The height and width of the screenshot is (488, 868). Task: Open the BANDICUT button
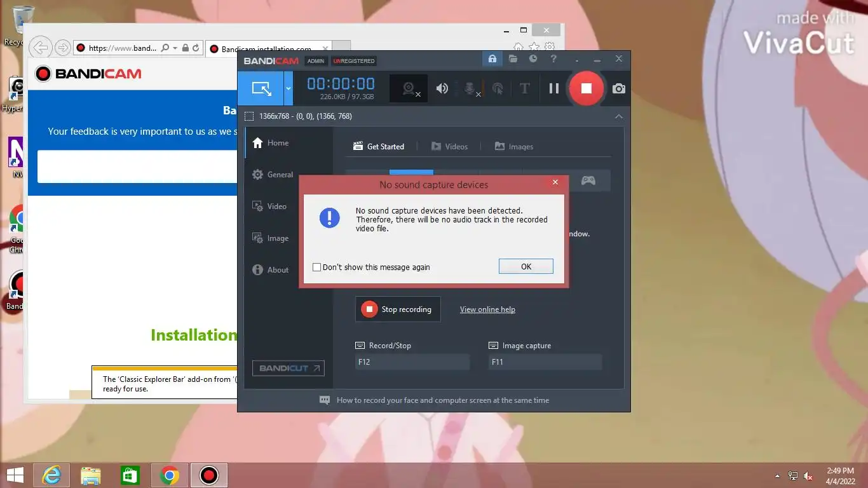tap(288, 368)
